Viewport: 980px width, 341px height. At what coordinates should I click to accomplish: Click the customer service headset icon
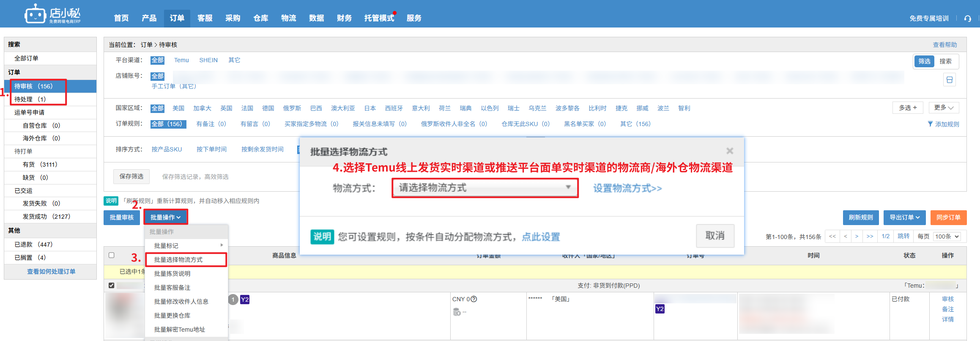(x=967, y=19)
